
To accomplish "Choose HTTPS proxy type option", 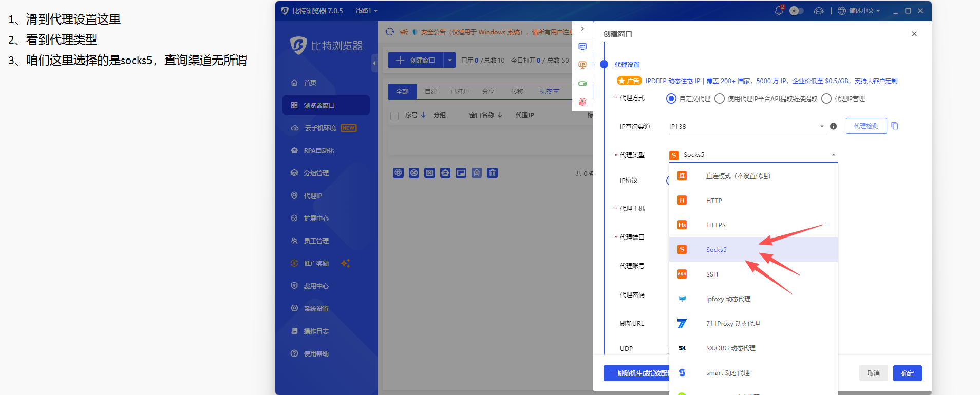I will pyautogui.click(x=753, y=225).
